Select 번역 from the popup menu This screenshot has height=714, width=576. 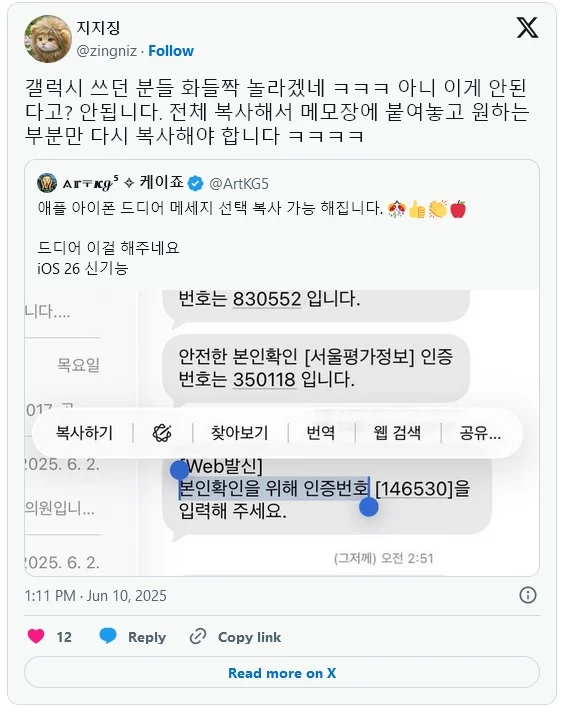[x=321, y=433]
